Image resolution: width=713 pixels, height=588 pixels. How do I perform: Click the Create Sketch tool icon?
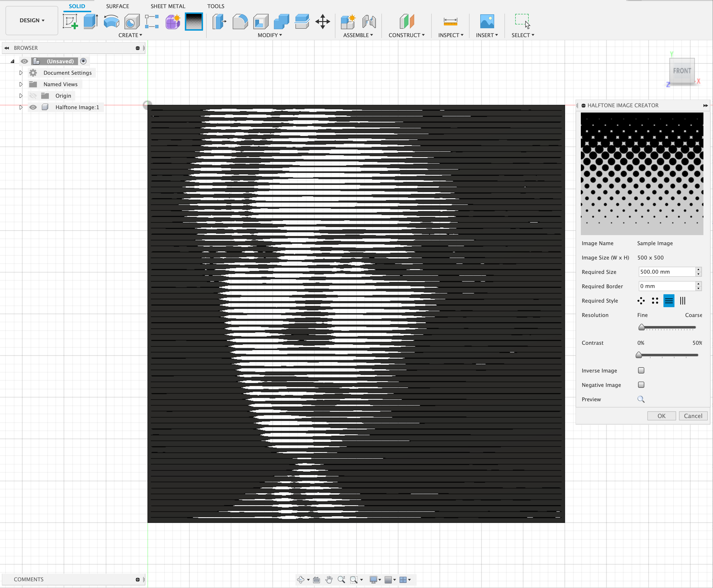(70, 21)
